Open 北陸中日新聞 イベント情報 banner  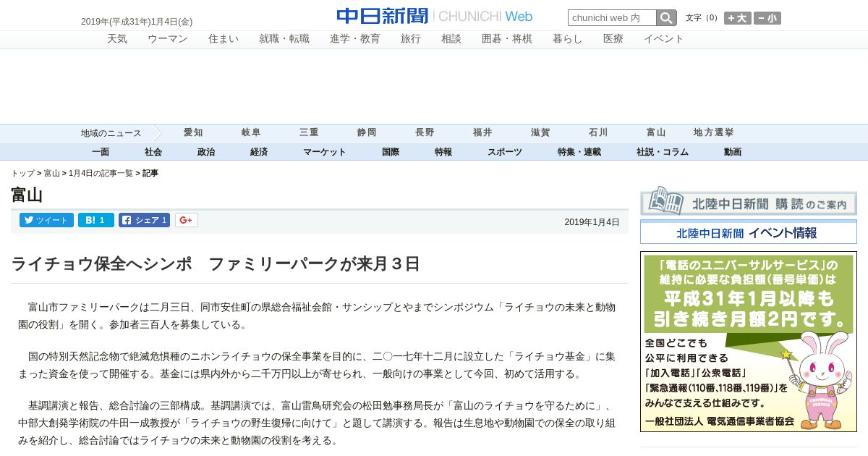(x=749, y=232)
